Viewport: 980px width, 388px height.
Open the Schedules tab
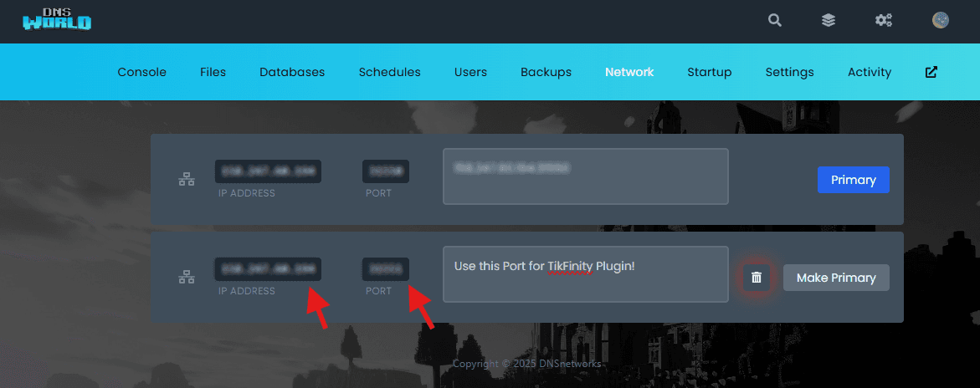(x=389, y=72)
